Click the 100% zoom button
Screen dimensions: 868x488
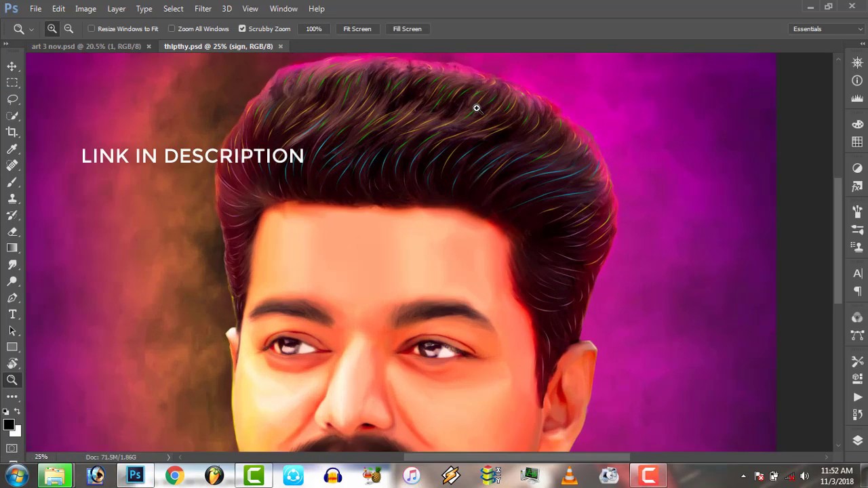pyautogui.click(x=313, y=28)
